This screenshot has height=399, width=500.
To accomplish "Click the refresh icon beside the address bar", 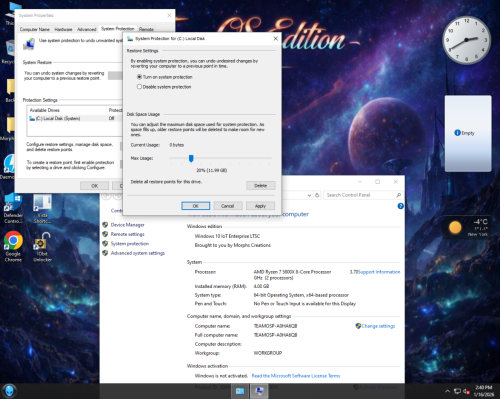I will pyautogui.click(x=317, y=195).
